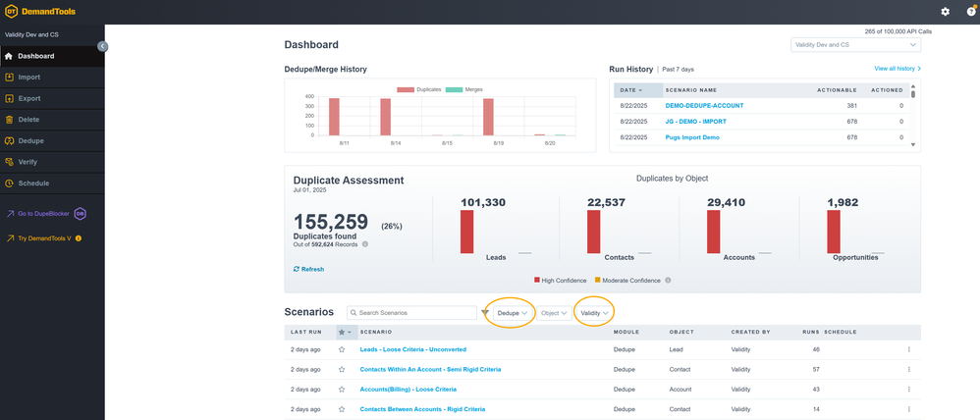The height and width of the screenshot is (420, 980).
Task: Click the Export icon in the sidebar
Action: click(x=9, y=99)
